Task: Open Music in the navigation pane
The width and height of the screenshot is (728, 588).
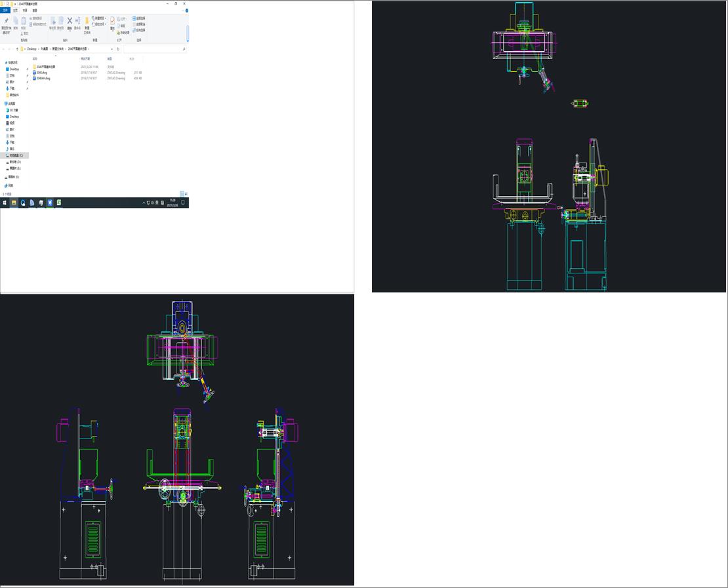Action: click(10, 149)
